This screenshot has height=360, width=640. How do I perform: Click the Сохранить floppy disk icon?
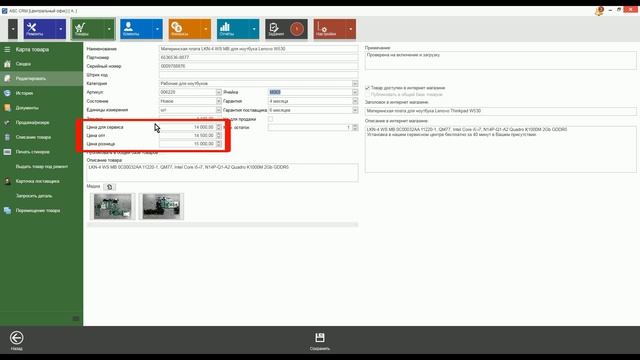coord(320,338)
